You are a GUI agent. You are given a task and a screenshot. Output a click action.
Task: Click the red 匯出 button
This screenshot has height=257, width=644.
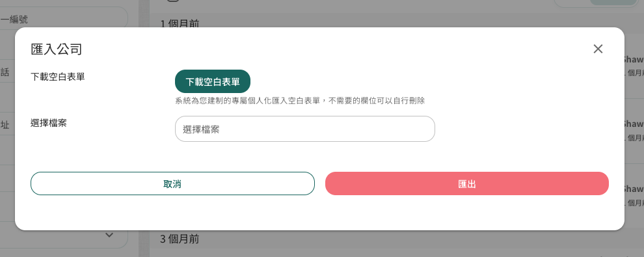point(467,183)
